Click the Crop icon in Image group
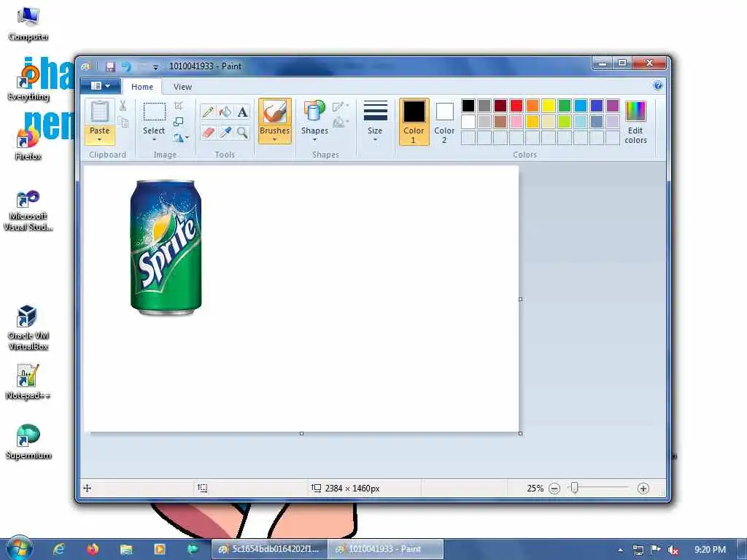Image resolution: width=747 pixels, height=560 pixels. click(x=179, y=106)
